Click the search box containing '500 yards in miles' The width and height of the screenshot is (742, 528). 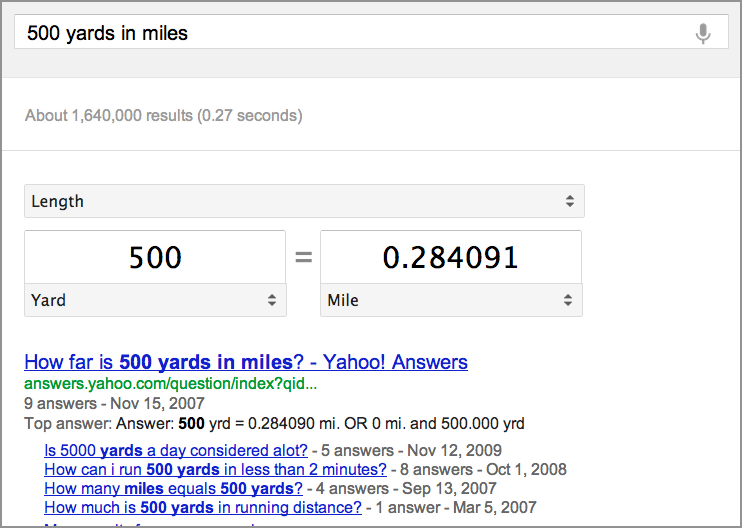click(371, 32)
